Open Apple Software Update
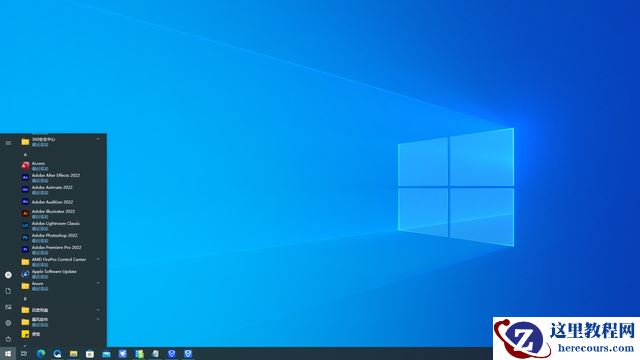 point(61,273)
